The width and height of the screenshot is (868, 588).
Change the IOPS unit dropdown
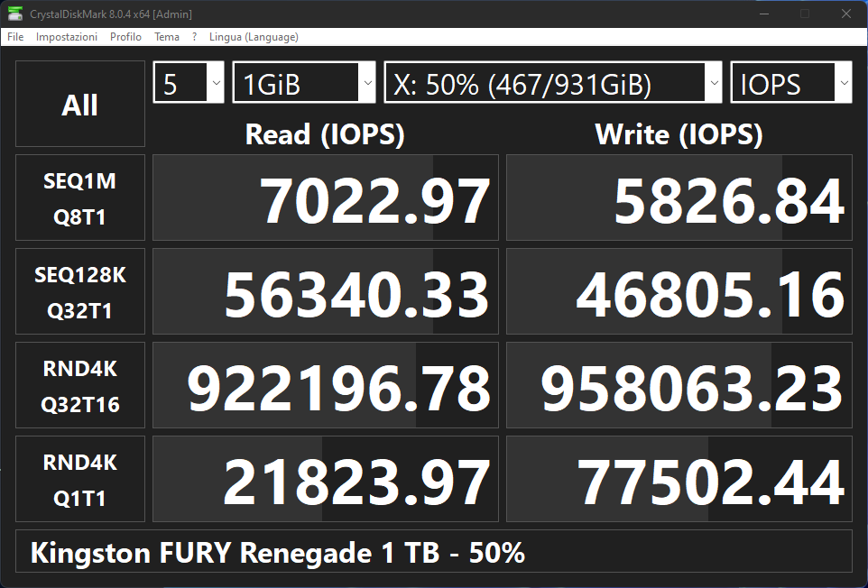791,84
